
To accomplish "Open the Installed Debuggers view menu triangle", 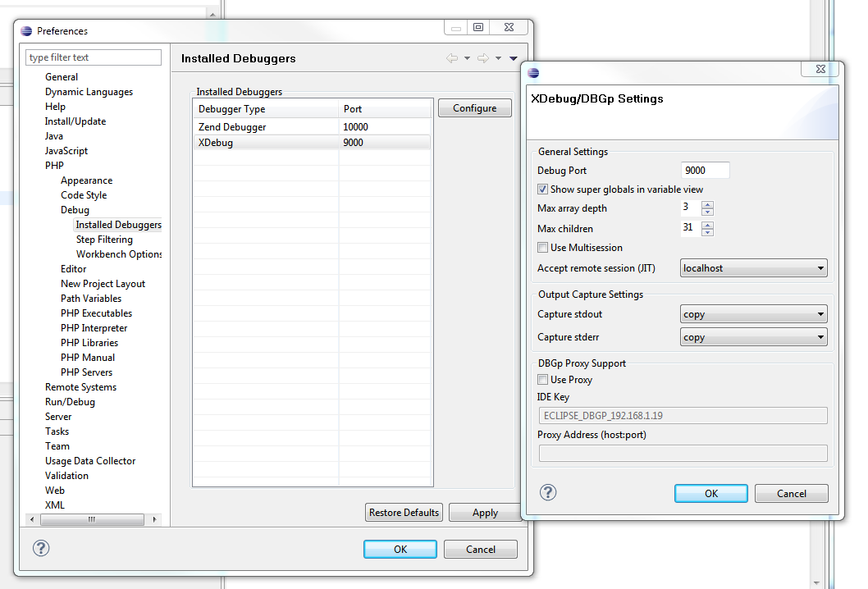I will (513, 58).
